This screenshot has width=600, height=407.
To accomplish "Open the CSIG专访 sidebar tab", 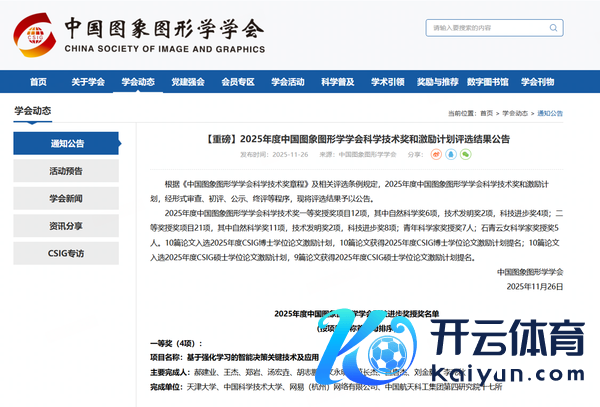I will [x=67, y=253].
